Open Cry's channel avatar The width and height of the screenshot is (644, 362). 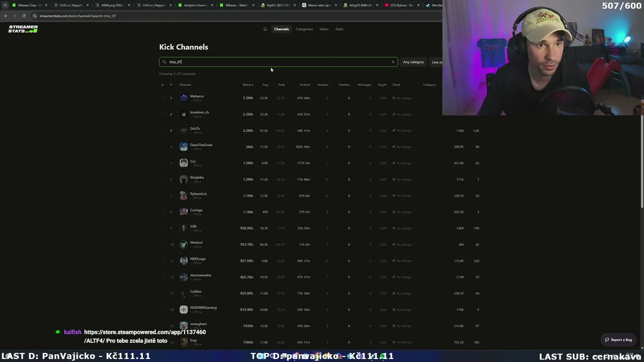[184, 163]
